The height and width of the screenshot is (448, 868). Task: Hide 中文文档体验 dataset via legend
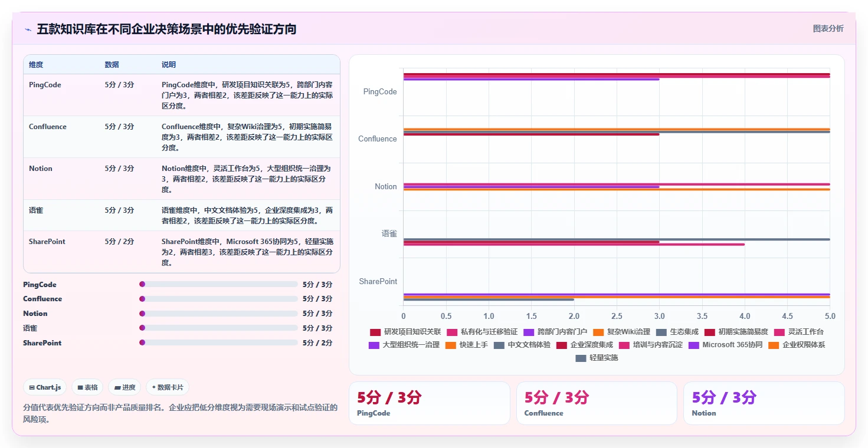(522, 345)
